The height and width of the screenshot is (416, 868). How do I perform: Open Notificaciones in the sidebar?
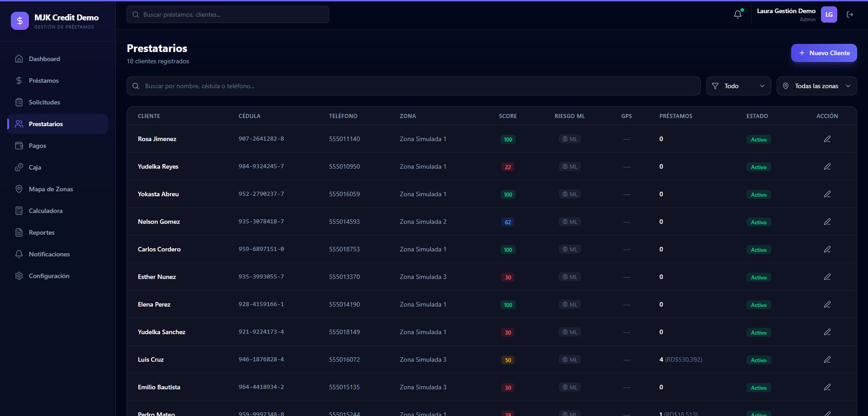coord(58,254)
